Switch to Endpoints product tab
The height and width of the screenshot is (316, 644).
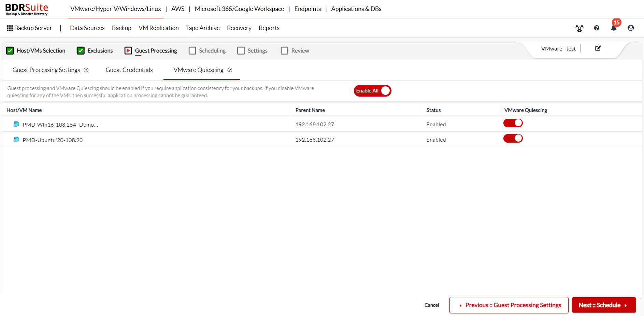pyautogui.click(x=307, y=9)
